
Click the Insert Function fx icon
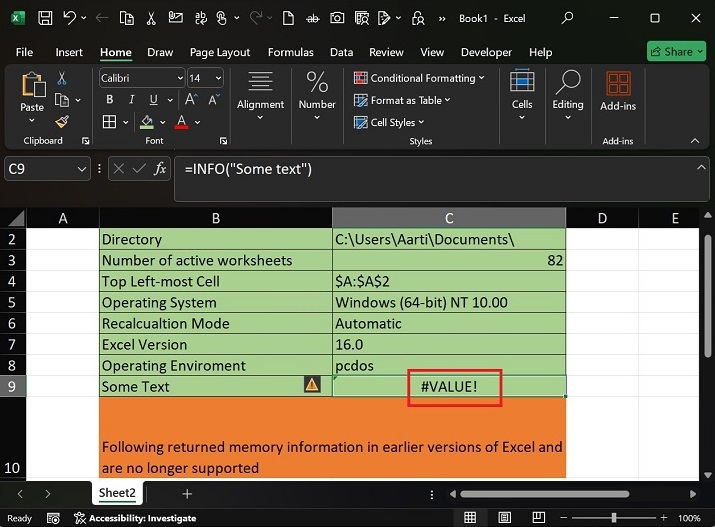coord(159,170)
